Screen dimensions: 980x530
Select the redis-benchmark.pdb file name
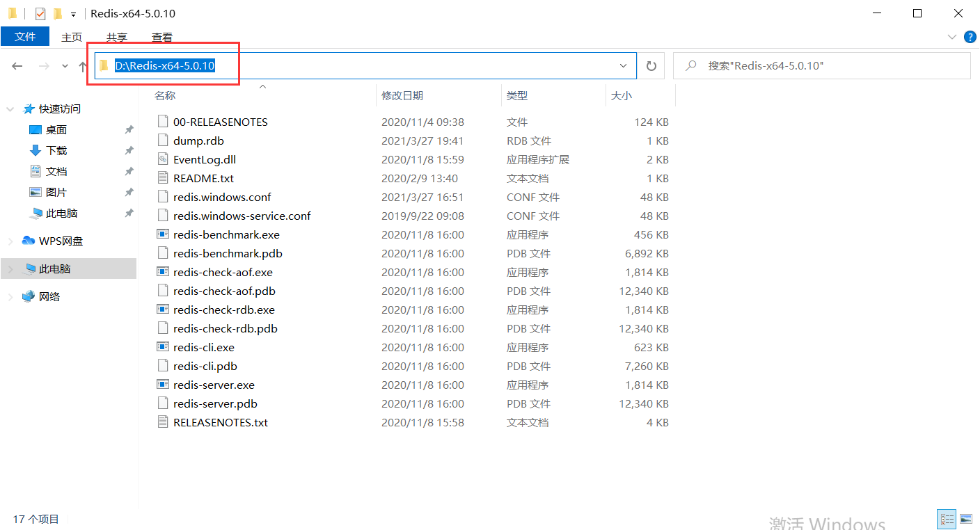pos(228,253)
